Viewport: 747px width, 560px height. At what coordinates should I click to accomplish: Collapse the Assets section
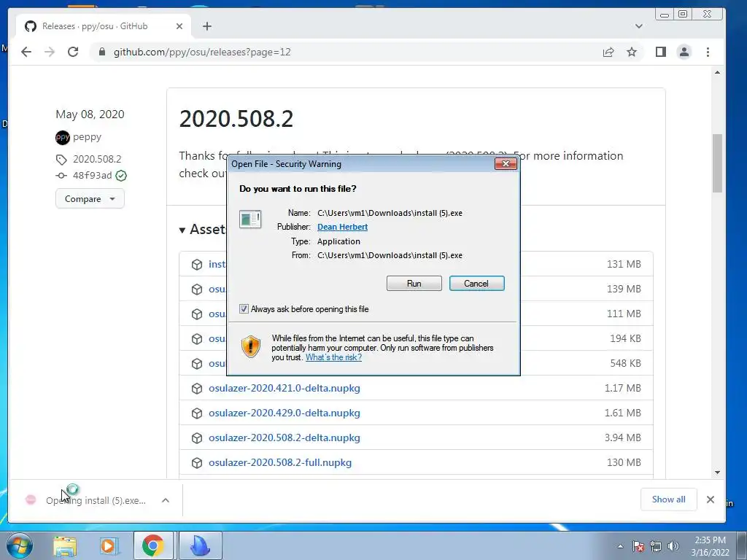click(x=202, y=230)
